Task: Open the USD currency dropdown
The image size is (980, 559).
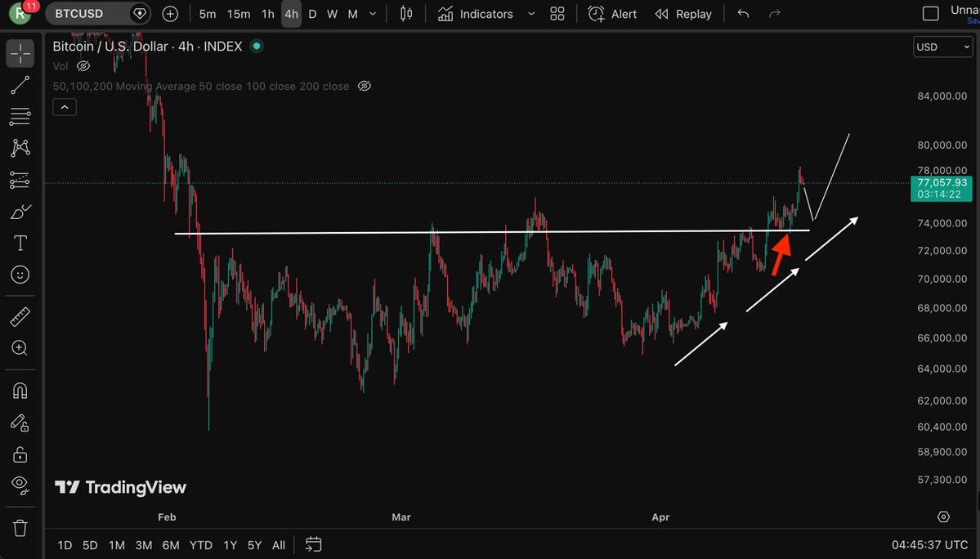Action: [x=942, y=47]
